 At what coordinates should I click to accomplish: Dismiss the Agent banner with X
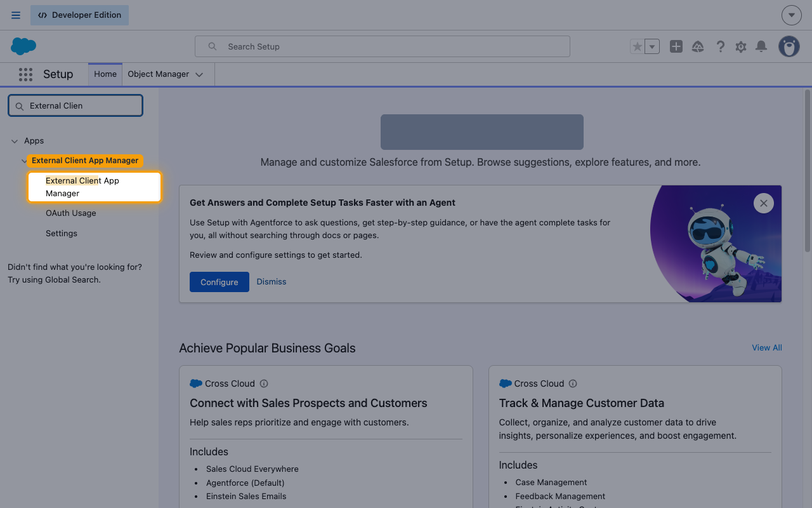(764, 203)
